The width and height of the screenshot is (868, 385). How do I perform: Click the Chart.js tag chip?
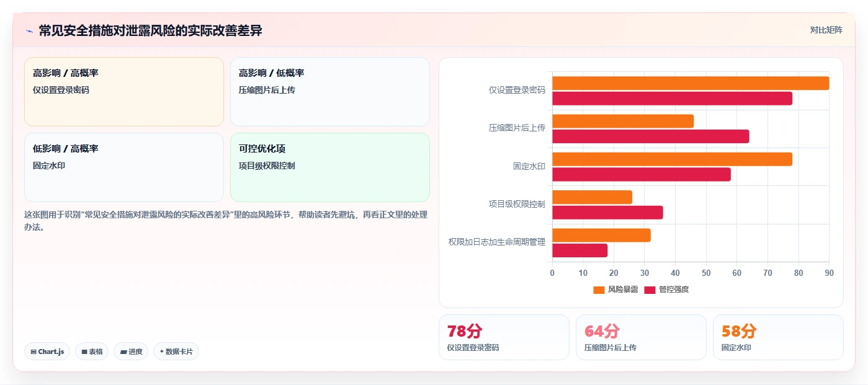(47, 352)
